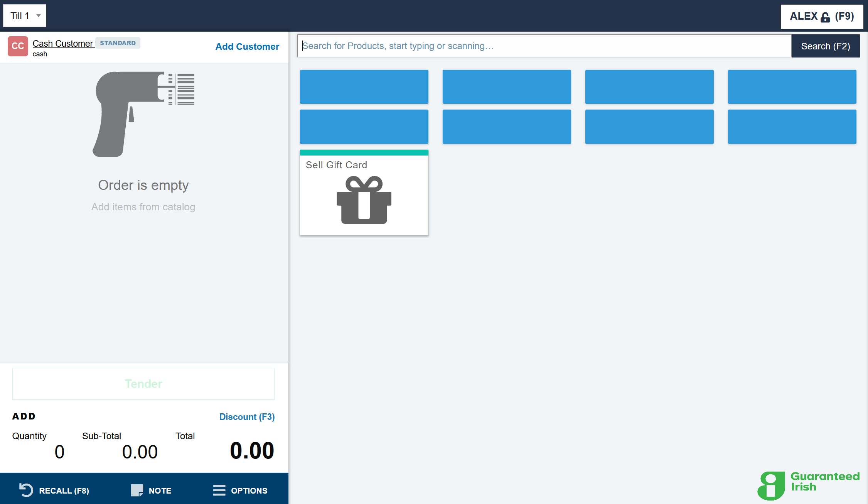The height and width of the screenshot is (504, 868).
Task: Click Add Customer
Action: pos(247,47)
